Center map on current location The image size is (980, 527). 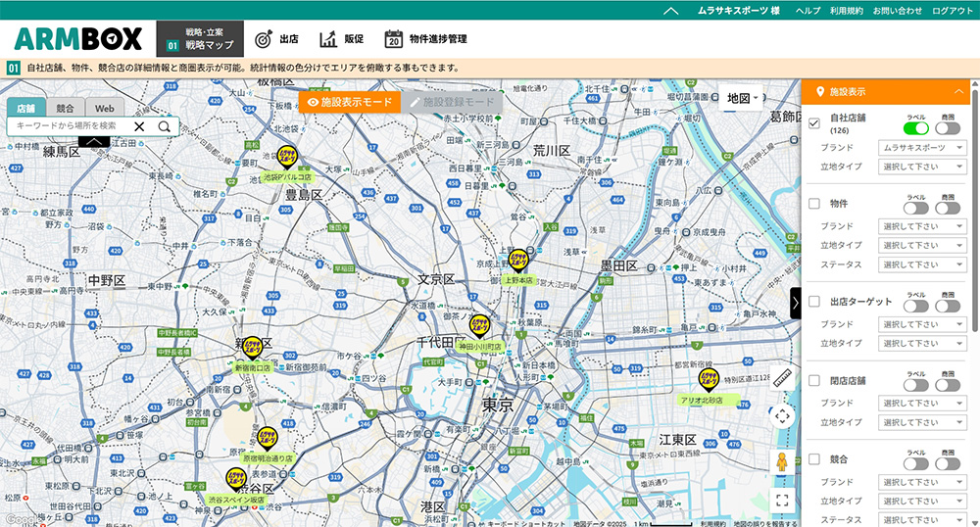(x=782, y=415)
